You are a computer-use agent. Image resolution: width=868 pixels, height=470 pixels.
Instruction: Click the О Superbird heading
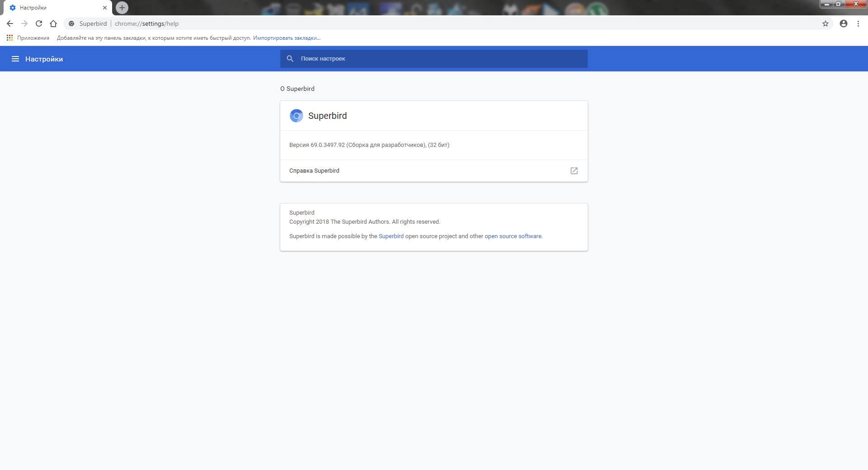(297, 89)
